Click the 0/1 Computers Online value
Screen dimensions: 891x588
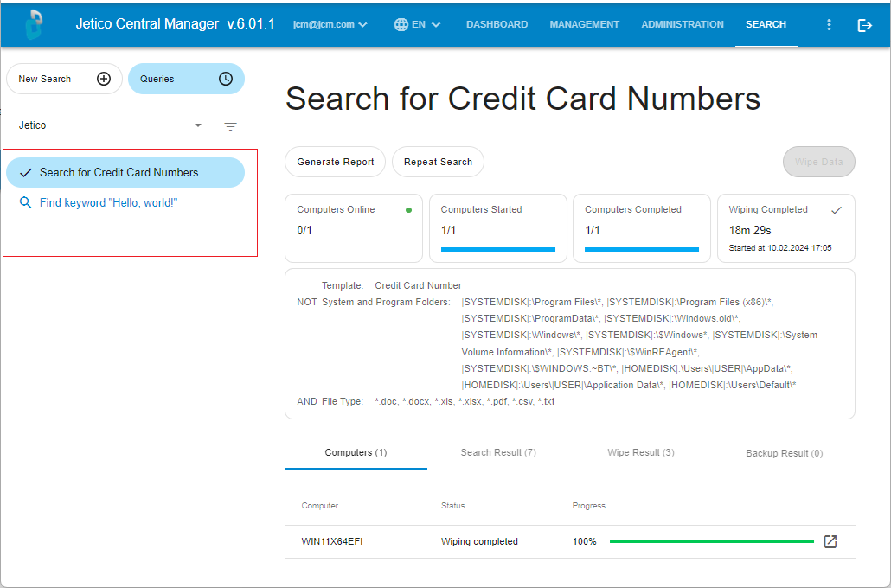304,231
